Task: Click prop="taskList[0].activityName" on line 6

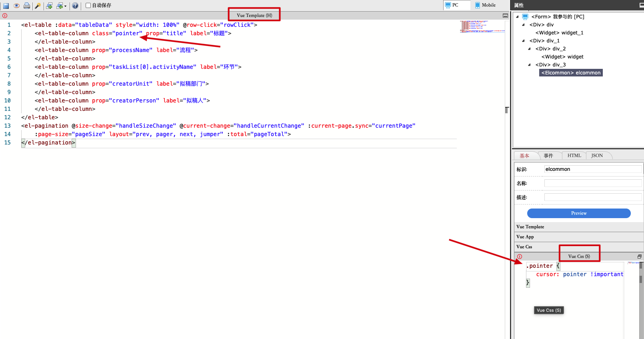Action: click(144, 67)
